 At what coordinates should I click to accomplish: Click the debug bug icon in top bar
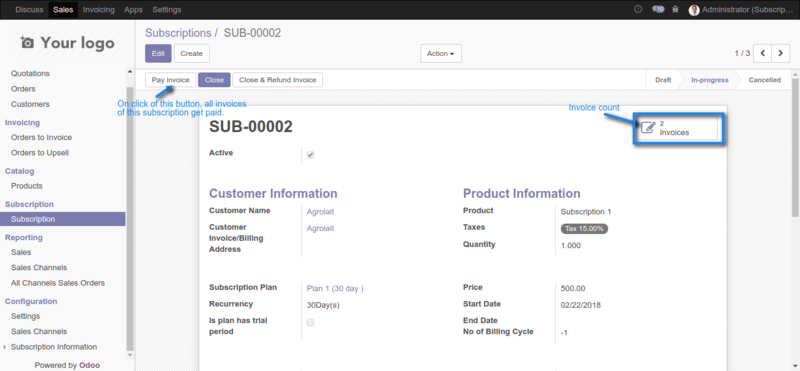tap(676, 9)
